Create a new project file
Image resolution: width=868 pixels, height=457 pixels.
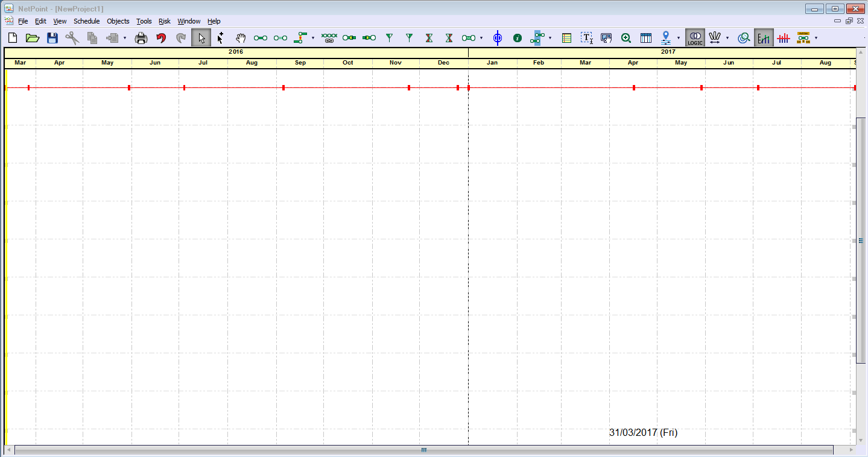click(13, 38)
